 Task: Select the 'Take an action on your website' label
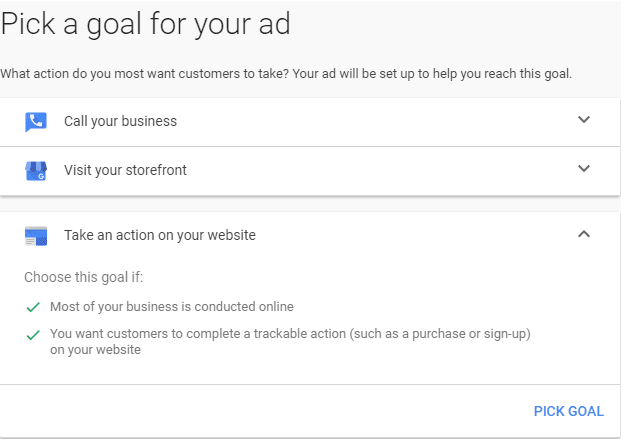pos(160,236)
